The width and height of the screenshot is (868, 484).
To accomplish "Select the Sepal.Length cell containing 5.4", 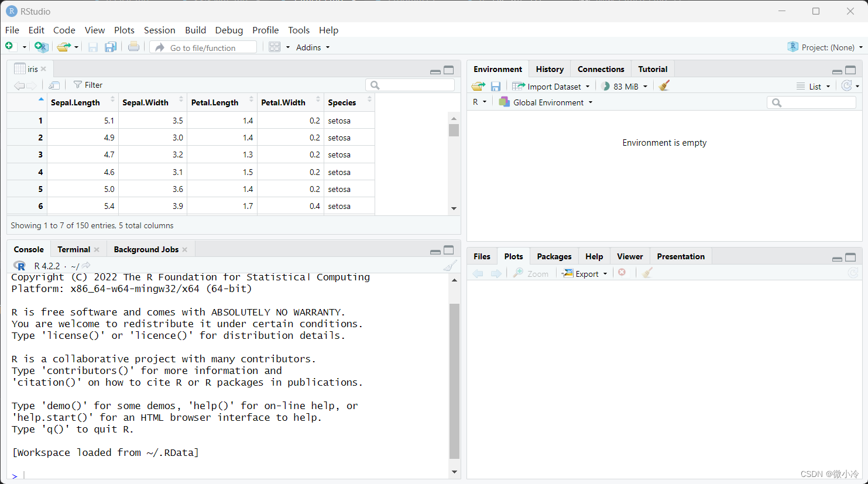I will [x=83, y=206].
